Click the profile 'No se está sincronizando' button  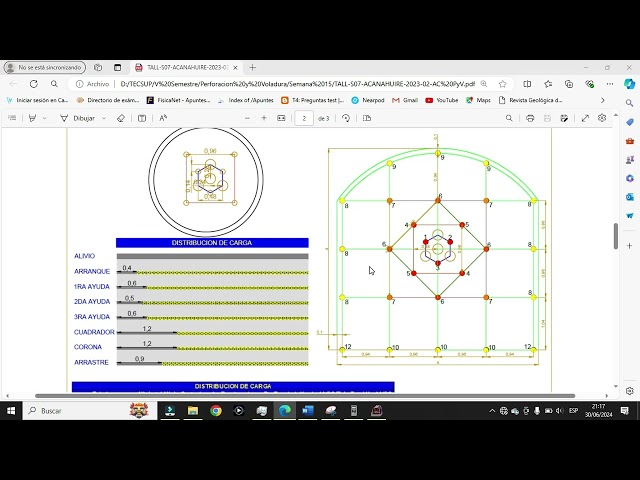[45, 67]
